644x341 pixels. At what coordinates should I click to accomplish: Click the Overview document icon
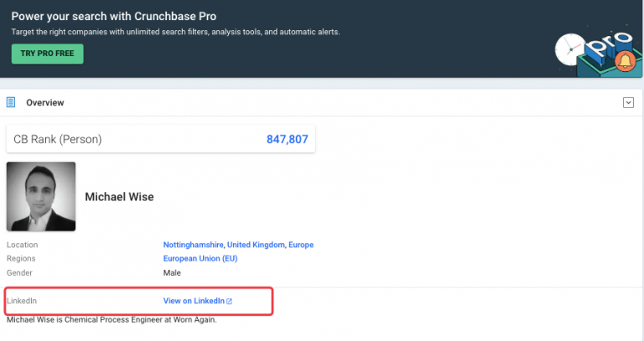tap(12, 102)
